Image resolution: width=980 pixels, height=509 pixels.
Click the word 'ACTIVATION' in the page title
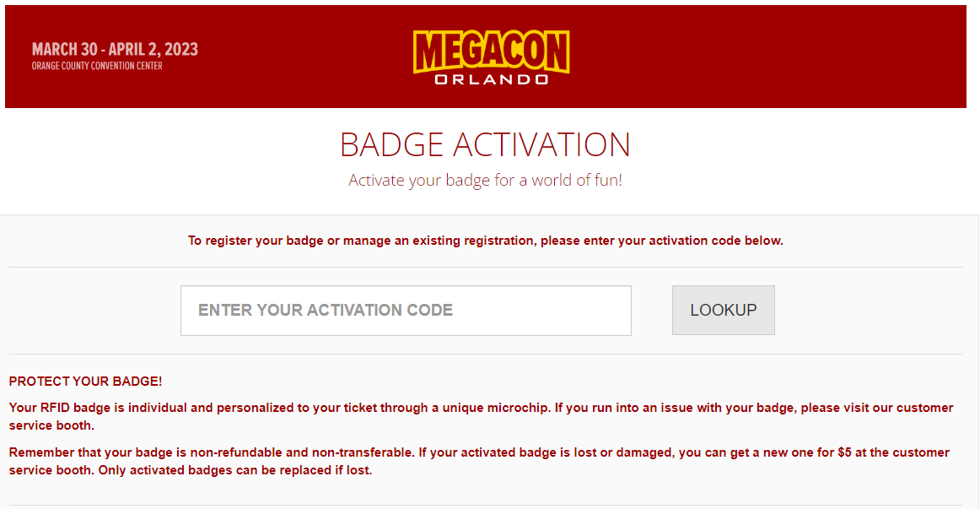pyautogui.click(x=541, y=144)
